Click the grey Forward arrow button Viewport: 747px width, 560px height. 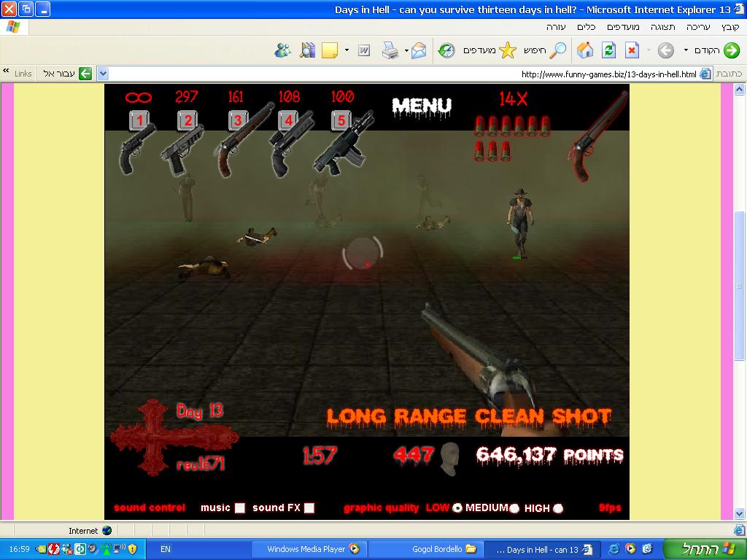(x=665, y=50)
